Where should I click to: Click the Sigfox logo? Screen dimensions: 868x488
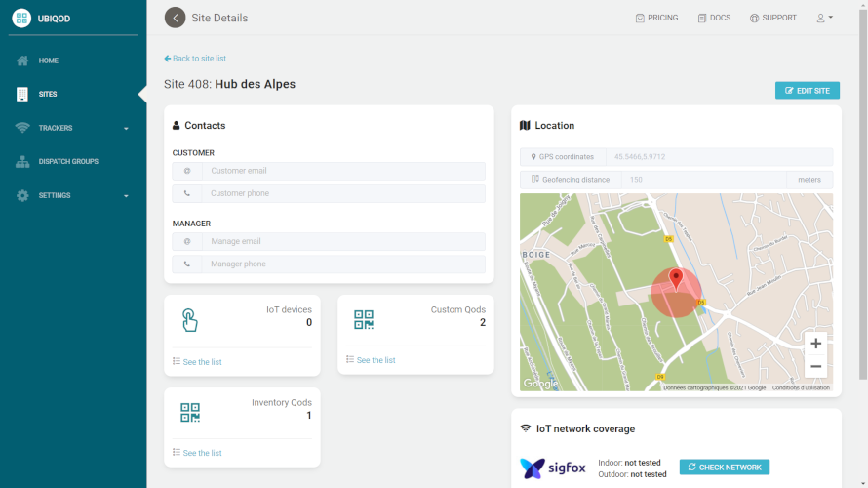(x=552, y=468)
